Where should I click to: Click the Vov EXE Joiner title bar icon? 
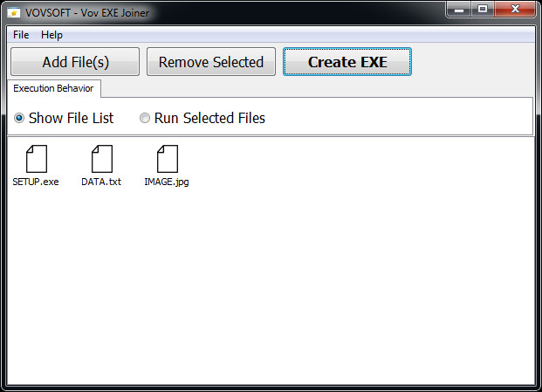[13, 13]
